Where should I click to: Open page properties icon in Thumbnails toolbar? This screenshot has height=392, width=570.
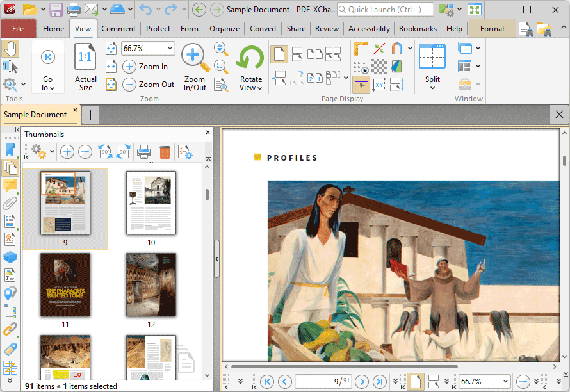coord(184,152)
